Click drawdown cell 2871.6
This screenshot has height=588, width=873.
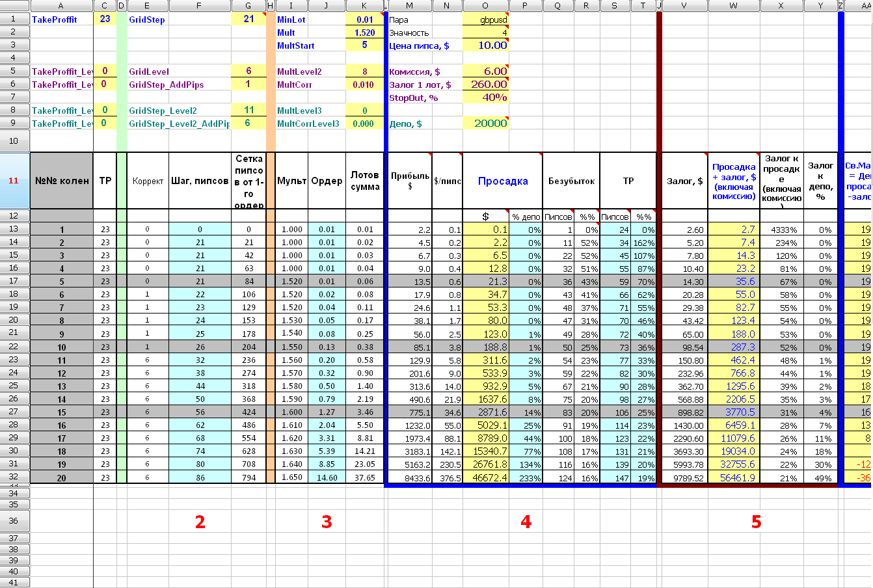point(486,412)
